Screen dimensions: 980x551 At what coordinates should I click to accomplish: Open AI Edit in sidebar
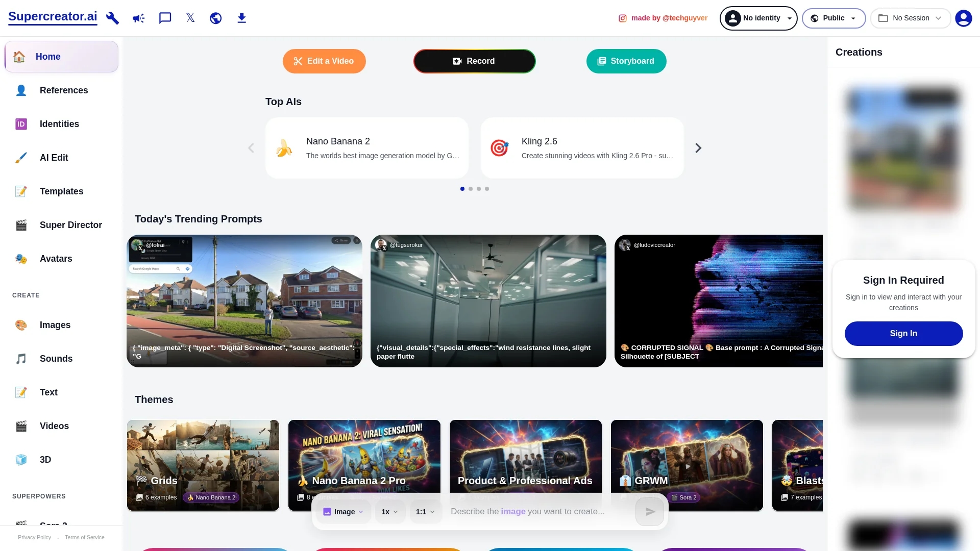(x=61, y=158)
